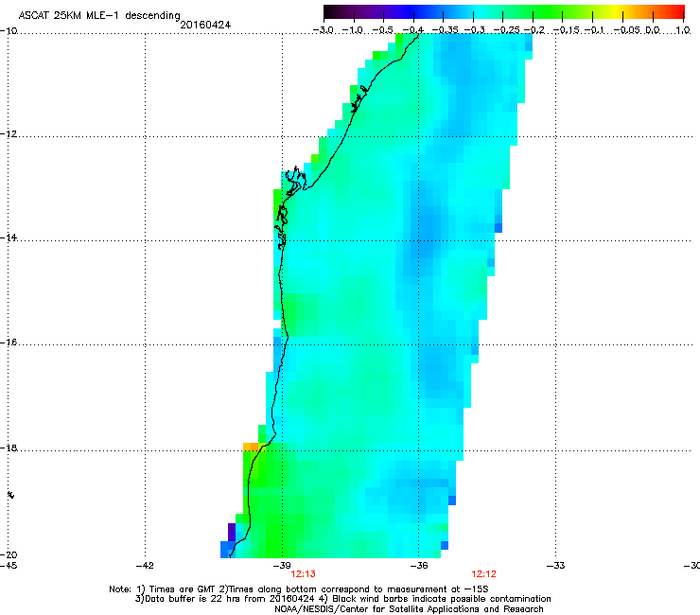700x615 pixels.
Task: Click the red time label 12:13
Action: [x=303, y=574]
